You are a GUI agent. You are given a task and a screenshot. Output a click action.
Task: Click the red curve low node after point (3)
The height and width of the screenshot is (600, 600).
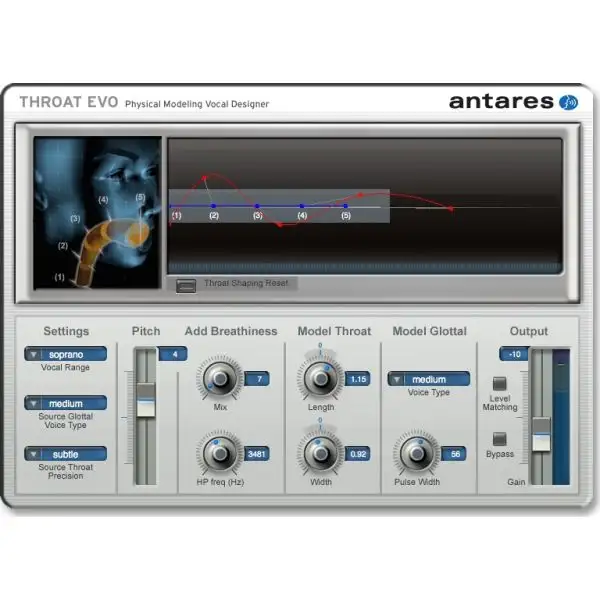click(280, 225)
